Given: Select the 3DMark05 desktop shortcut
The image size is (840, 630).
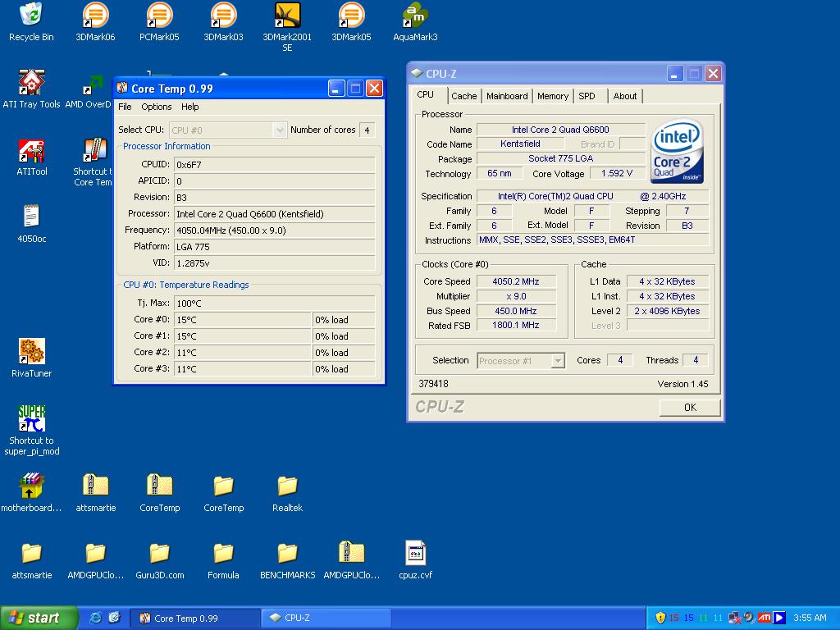Looking at the screenshot, I should coord(351,22).
